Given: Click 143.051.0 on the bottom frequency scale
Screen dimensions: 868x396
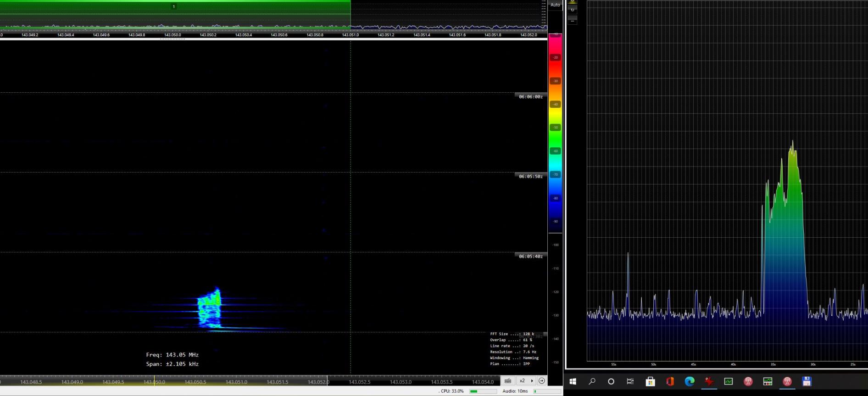Looking at the screenshot, I should (236, 382).
